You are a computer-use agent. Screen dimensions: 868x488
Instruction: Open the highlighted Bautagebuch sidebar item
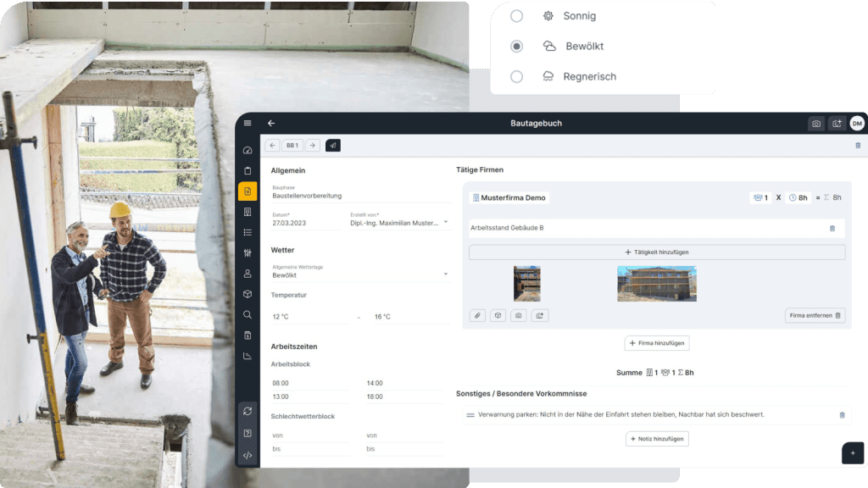click(x=248, y=191)
